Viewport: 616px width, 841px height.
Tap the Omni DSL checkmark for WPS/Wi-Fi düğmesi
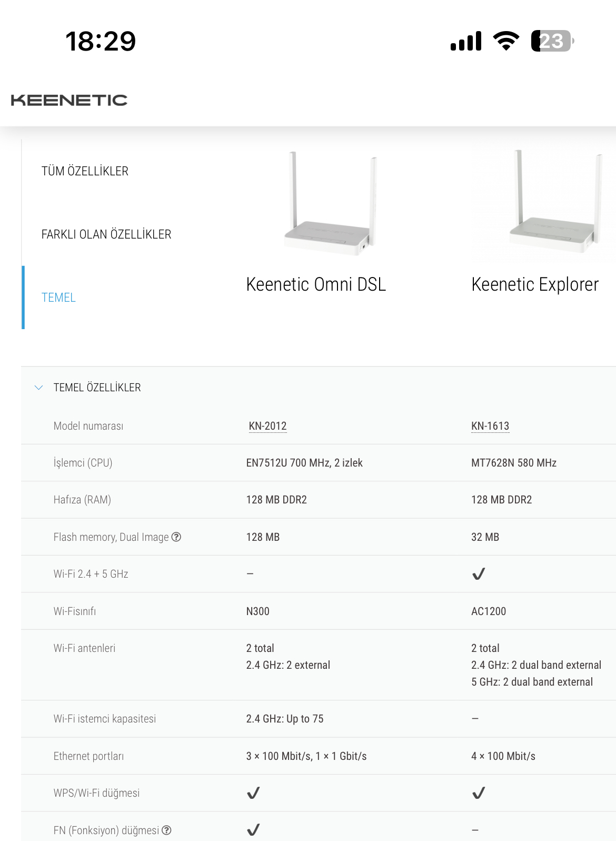tap(253, 793)
